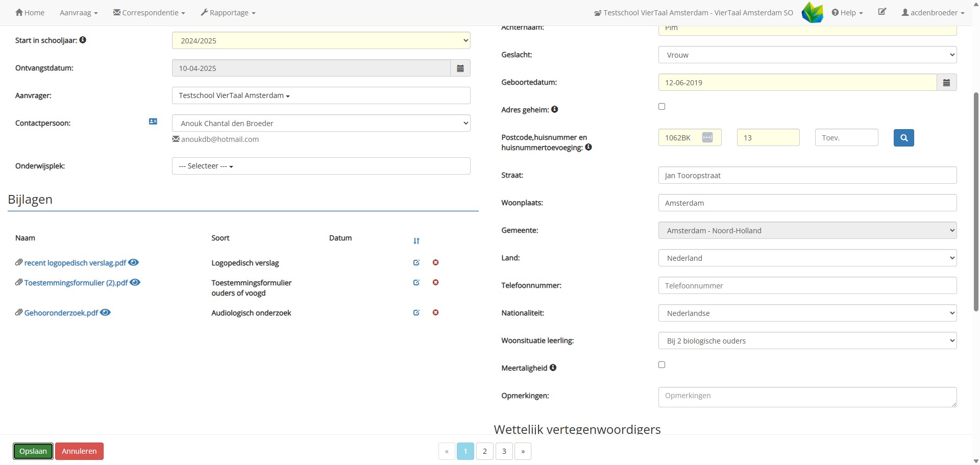Delete the recent logopedisch verslag attachment

pos(435,262)
